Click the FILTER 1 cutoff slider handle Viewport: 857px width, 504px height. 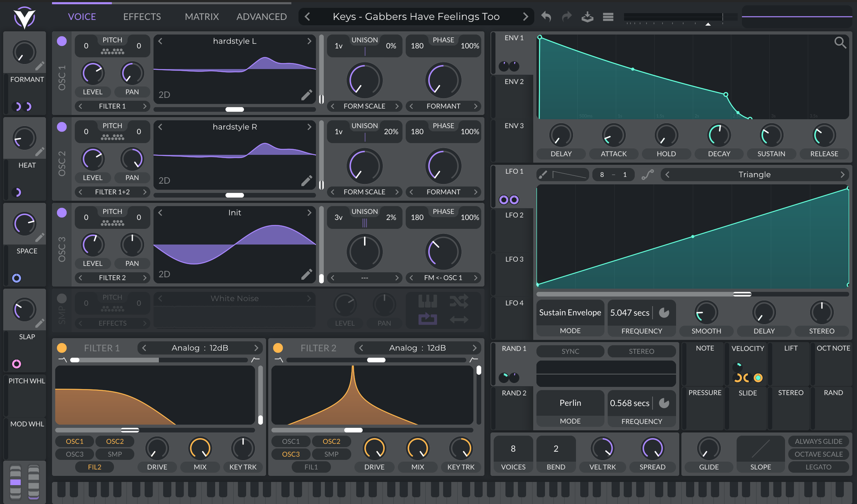coord(130,430)
